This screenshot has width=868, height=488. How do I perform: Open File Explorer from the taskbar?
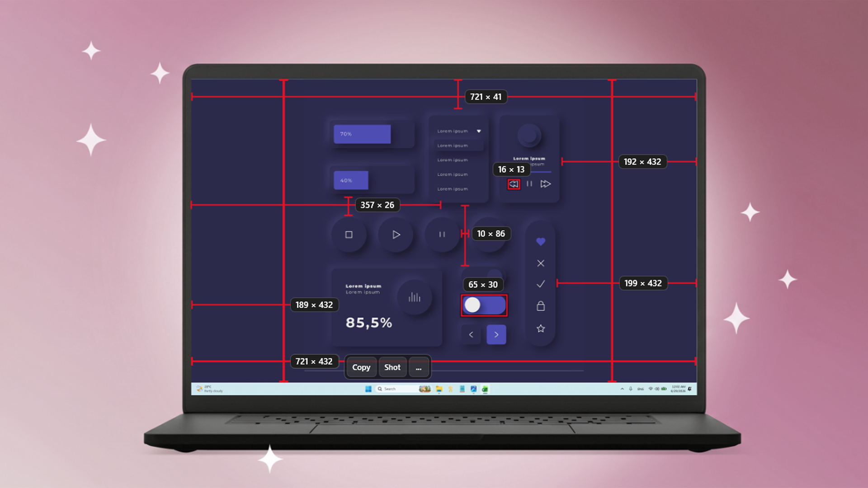point(439,389)
